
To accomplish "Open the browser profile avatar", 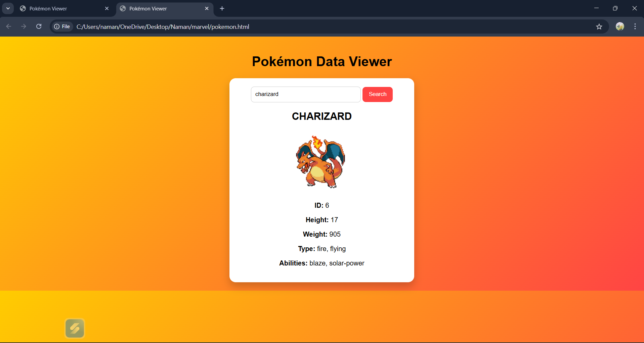I will 620,27.
